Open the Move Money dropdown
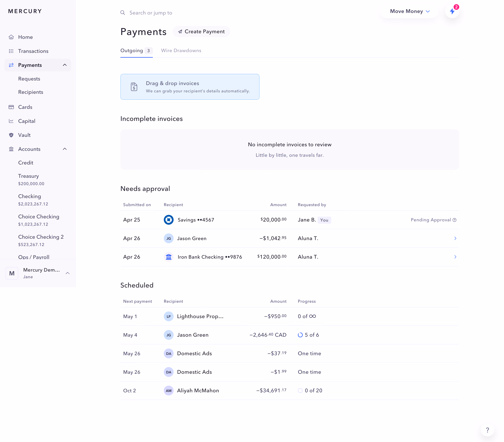Screen dimensions: 504x442 tap(409, 11)
